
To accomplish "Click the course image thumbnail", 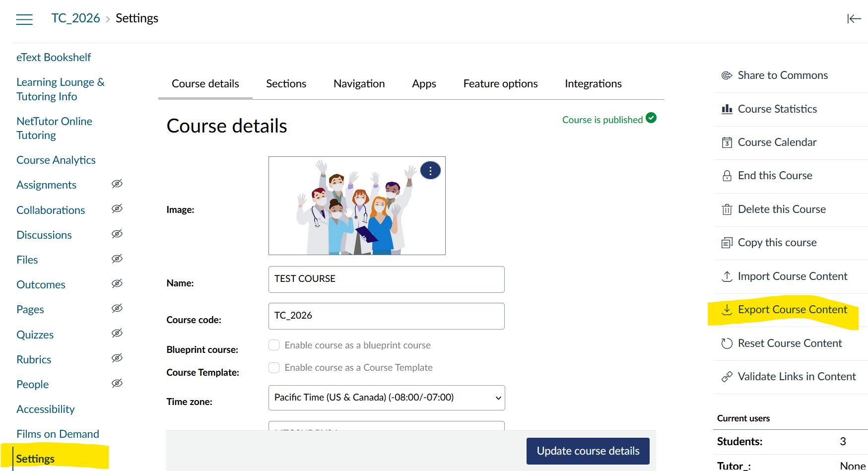I will click(x=357, y=206).
